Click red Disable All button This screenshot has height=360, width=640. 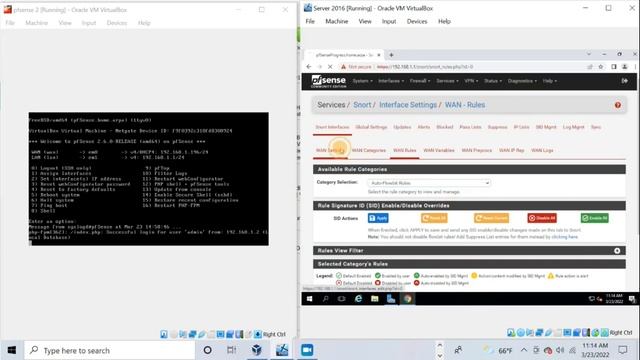(x=542, y=218)
